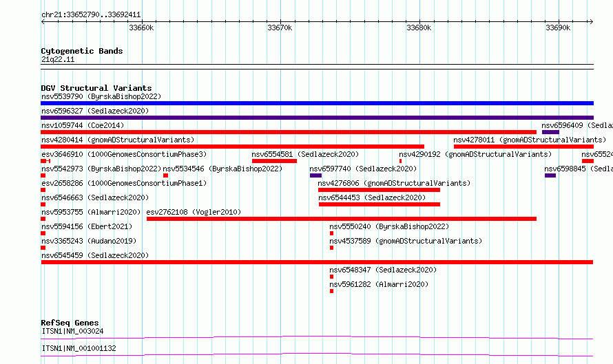This screenshot has height=364, width=613.
Task: Click the ITSN1|NM_003024 gene label
Action: pyautogui.click(x=73, y=331)
